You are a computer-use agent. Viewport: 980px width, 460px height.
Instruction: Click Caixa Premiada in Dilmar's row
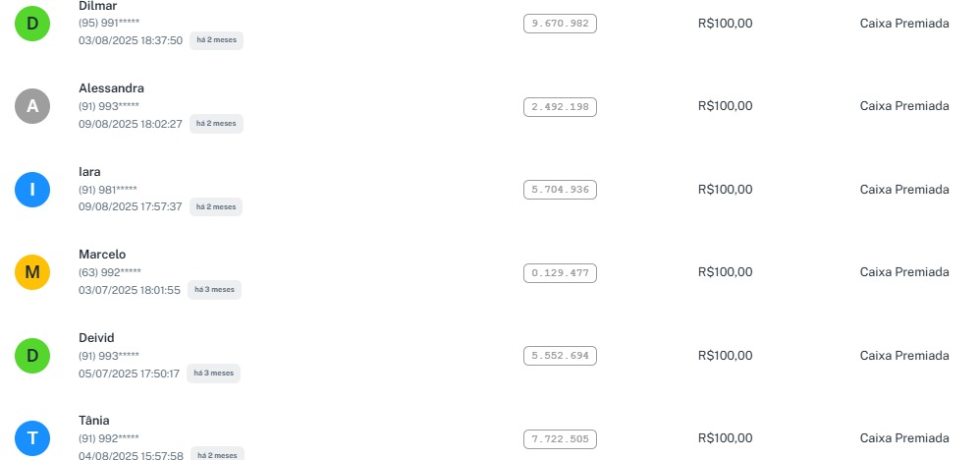[x=904, y=24]
